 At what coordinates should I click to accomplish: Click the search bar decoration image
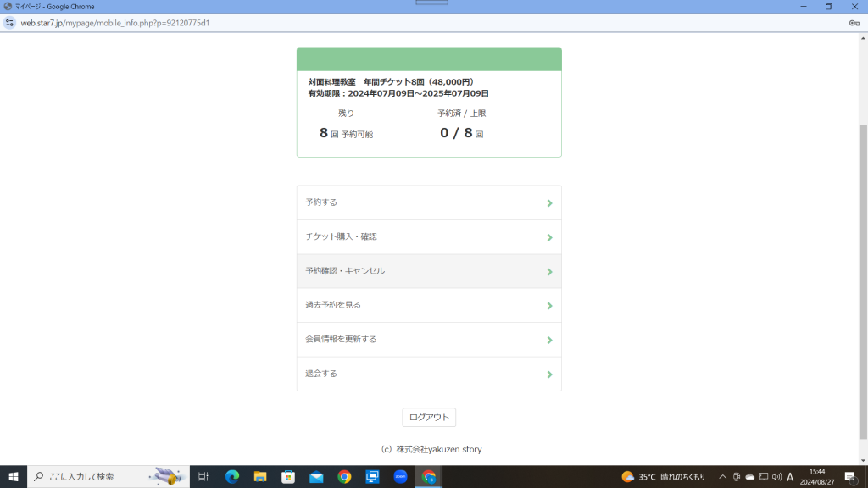(166, 476)
